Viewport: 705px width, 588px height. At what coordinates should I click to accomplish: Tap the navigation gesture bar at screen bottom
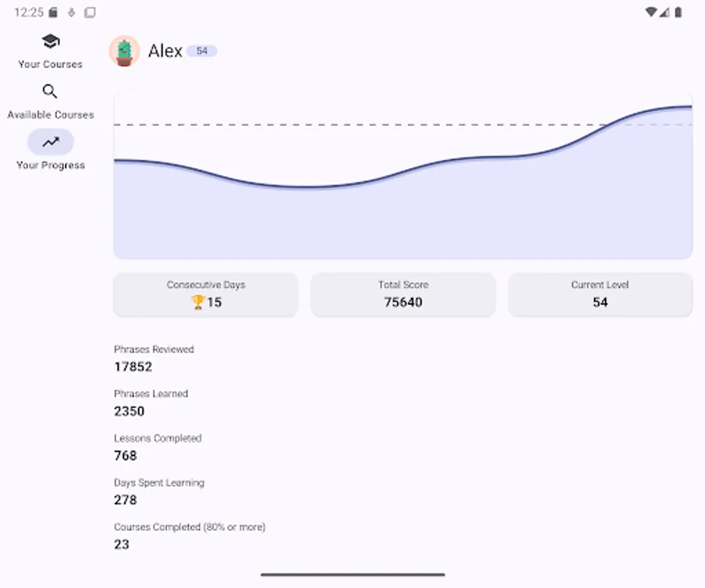point(352,574)
